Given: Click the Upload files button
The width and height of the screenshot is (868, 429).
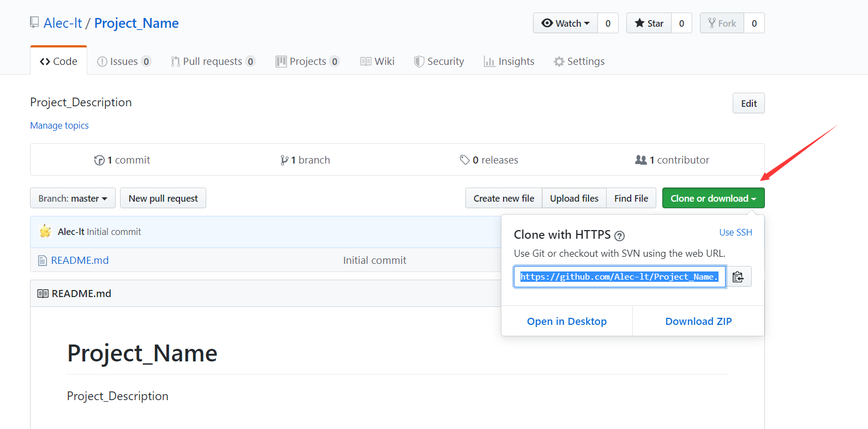Looking at the screenshot, I should coord(574,198).
